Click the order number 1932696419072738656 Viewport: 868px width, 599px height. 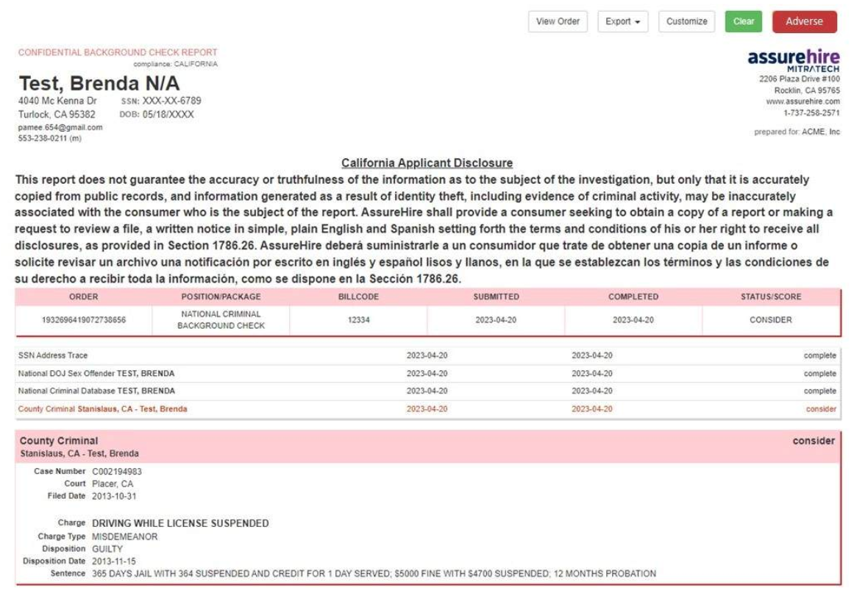[83, 320]
